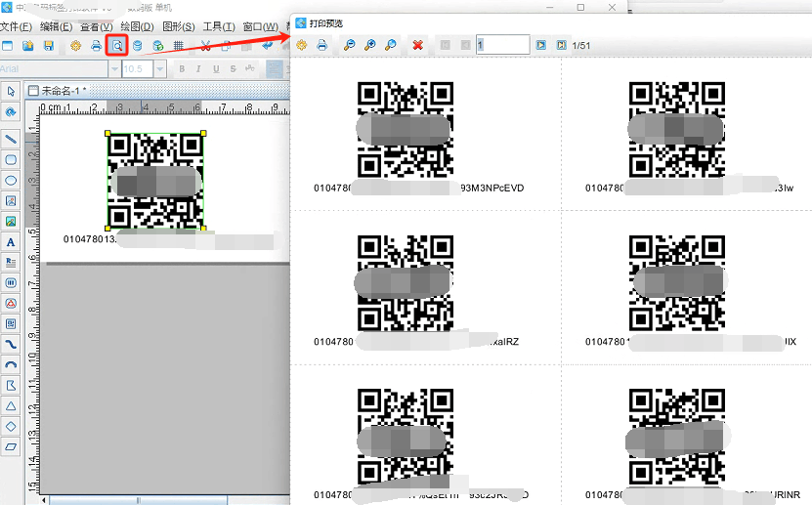812x505 pixels.
Task: Select the diamond shape tool
Action: tap(11, 426)
